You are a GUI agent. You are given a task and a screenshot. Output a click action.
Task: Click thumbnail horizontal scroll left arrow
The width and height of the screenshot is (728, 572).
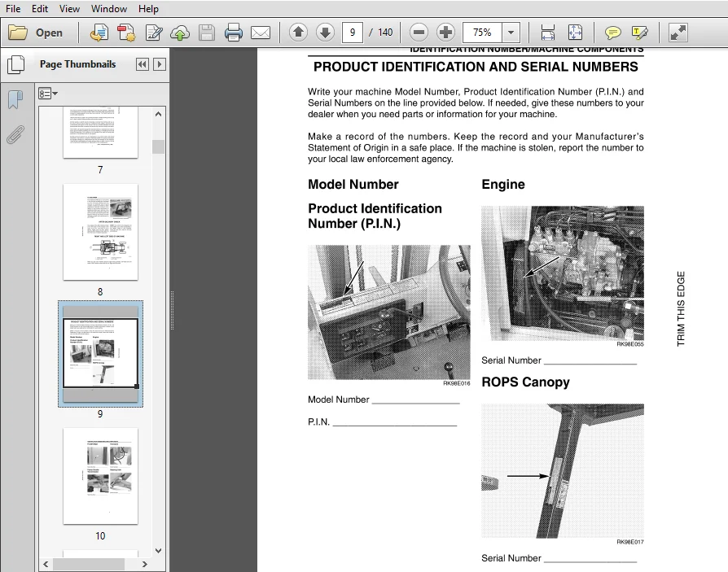(x=46, y=564)
